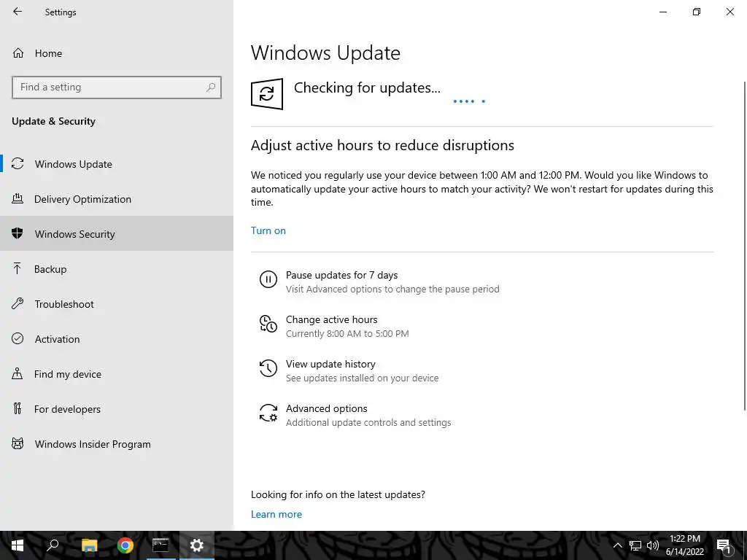Click the Delivery Optimization icon

[18, 198]
